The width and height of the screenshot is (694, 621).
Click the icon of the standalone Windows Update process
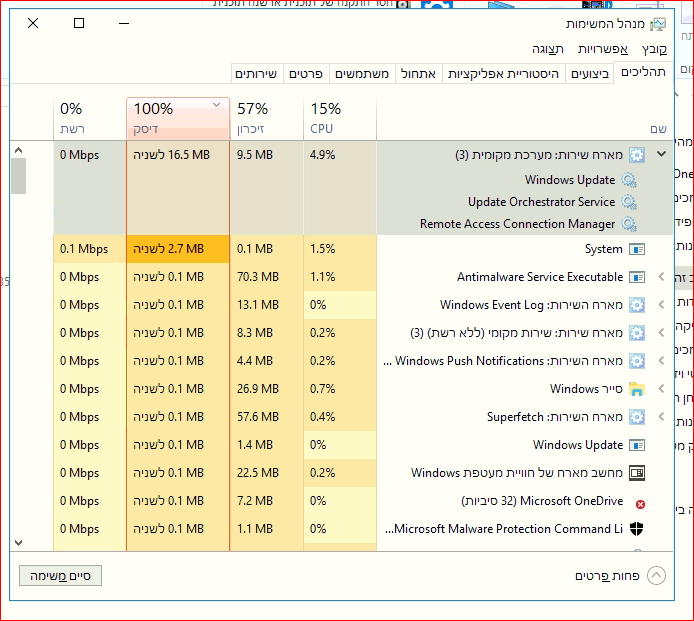coord(637,445)
